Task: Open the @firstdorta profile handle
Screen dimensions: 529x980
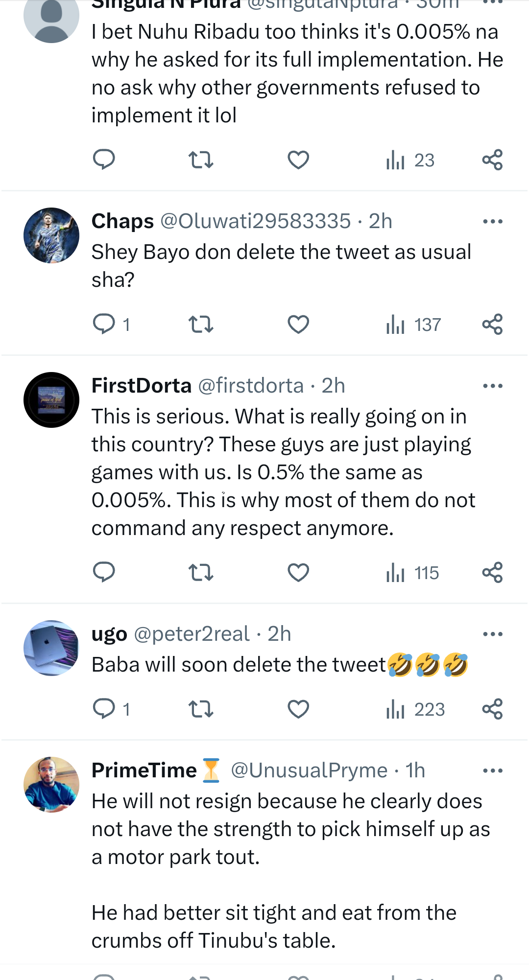Action: pos(251,386)
